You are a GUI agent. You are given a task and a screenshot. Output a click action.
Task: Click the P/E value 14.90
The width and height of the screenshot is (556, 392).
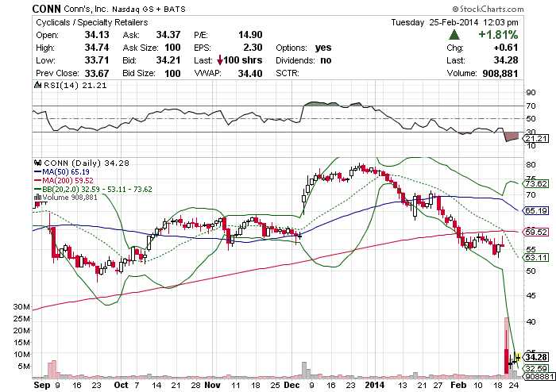pos(250,35)
